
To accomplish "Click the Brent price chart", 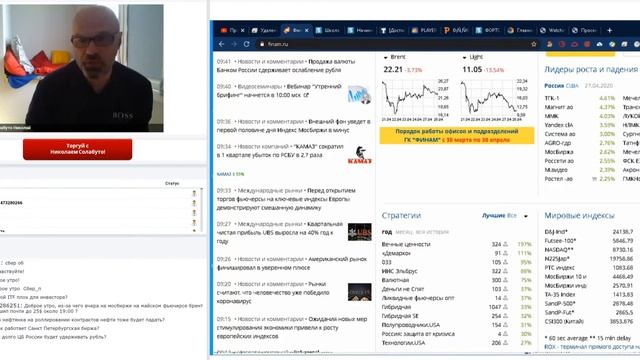I will tap(415, 100).
